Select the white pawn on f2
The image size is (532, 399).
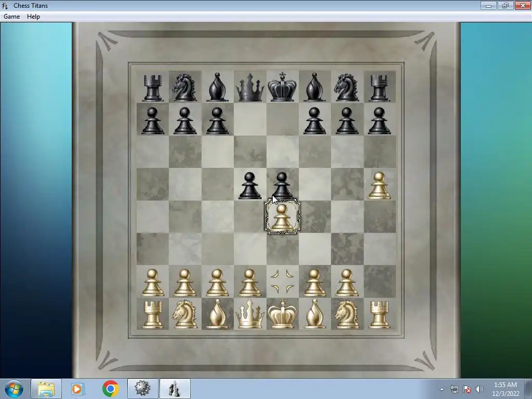(x=314, y=283)
